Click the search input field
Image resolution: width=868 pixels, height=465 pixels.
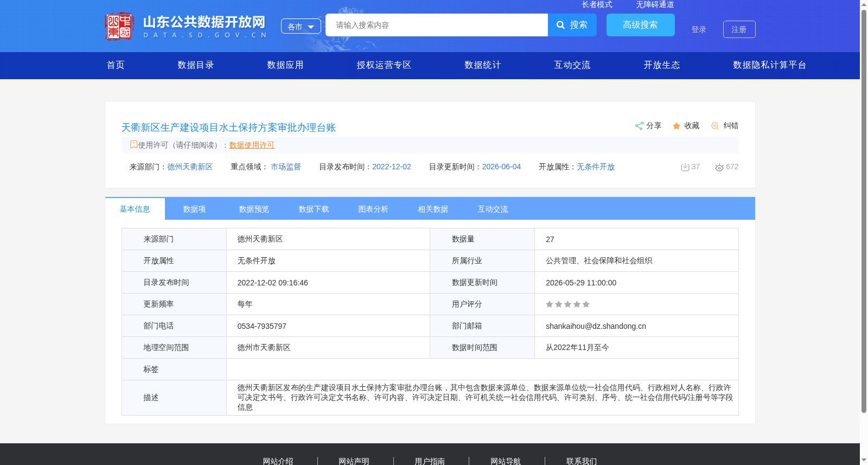[x=437, y=25]
